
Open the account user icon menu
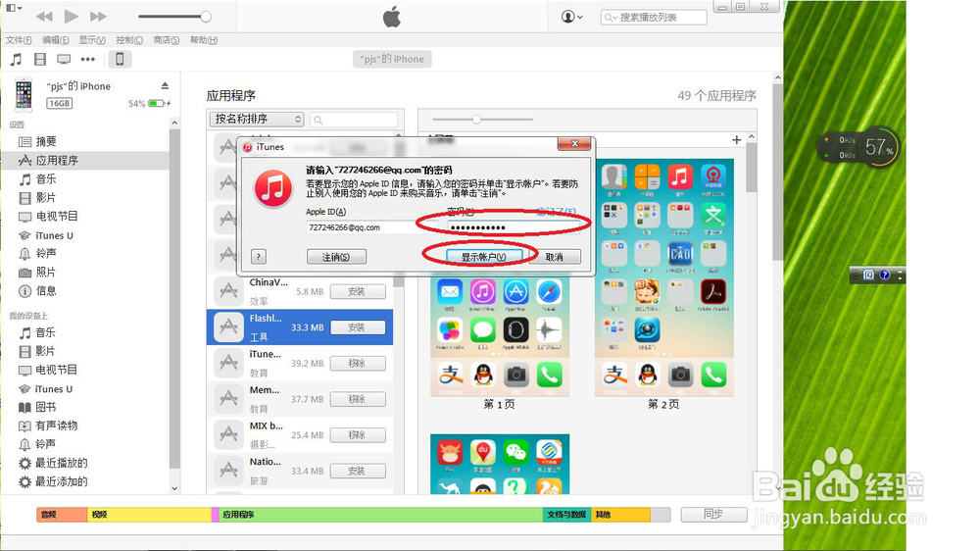click(x=572, y=17)
